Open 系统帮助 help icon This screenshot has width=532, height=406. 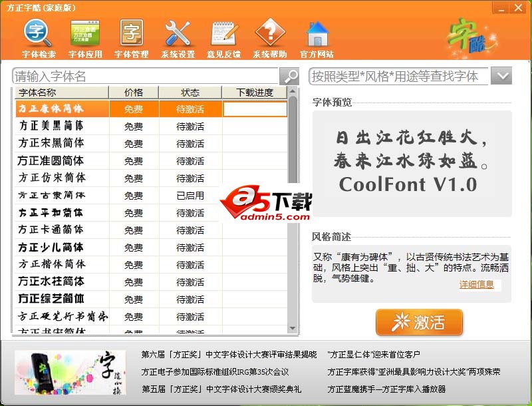pyautogui.click(x=270, y=39)
